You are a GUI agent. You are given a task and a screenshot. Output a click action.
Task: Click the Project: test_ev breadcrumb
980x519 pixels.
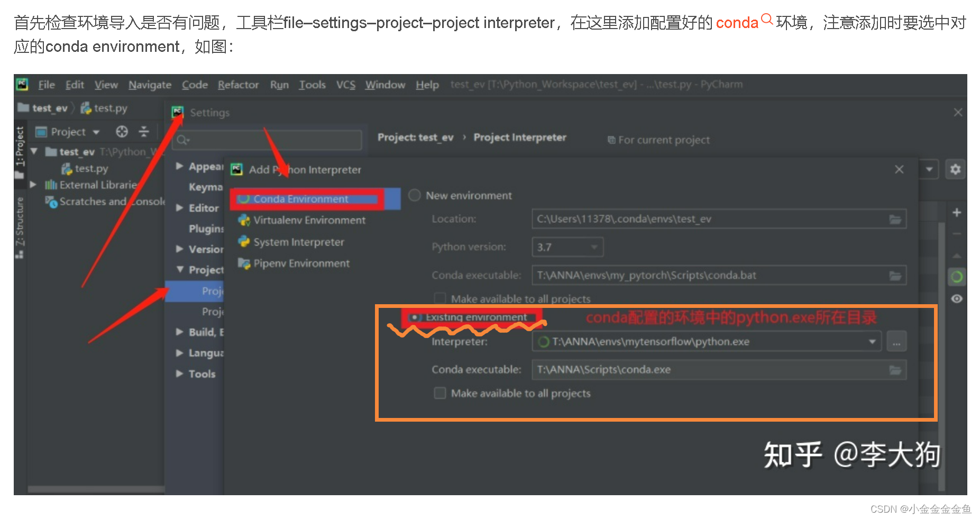(x=416, y=138)
